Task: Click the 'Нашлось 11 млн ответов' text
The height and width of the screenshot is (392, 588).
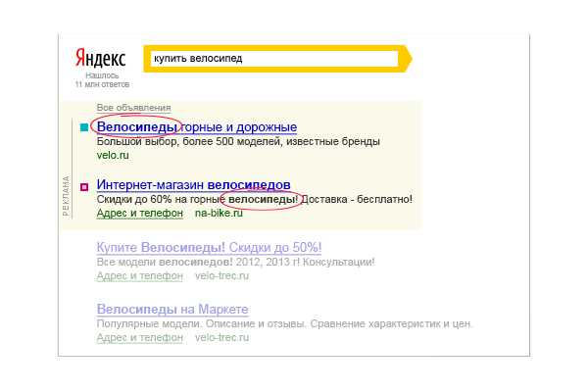Action: point(102,80)
